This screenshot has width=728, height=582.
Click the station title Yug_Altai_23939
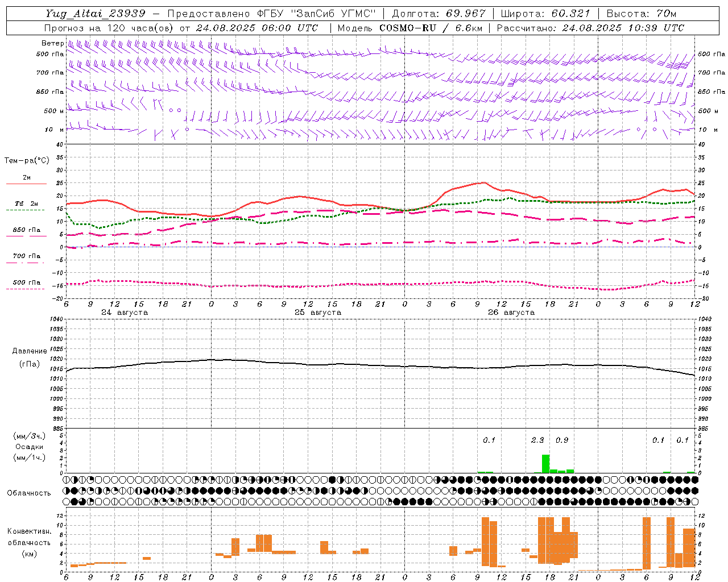pos(96,14)
